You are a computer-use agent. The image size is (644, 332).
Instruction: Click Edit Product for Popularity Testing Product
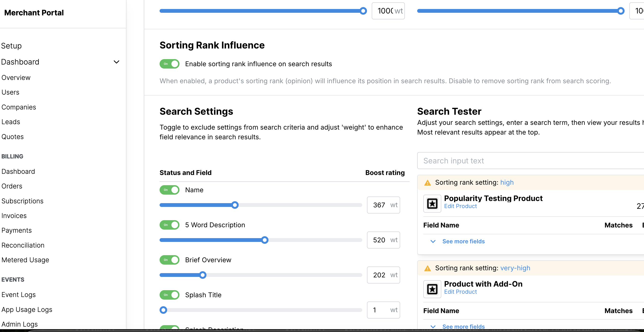coord(460,206)
